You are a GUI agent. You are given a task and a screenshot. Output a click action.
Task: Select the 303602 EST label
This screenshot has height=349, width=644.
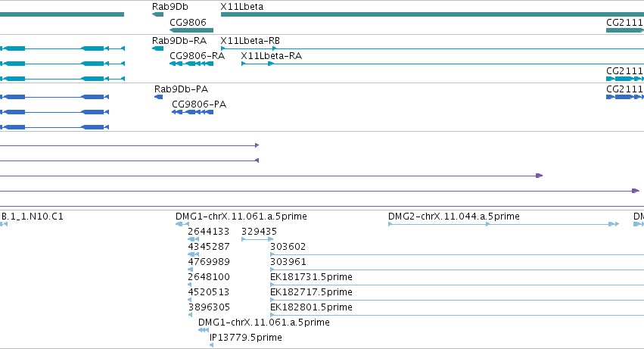(x=288, y=247)
